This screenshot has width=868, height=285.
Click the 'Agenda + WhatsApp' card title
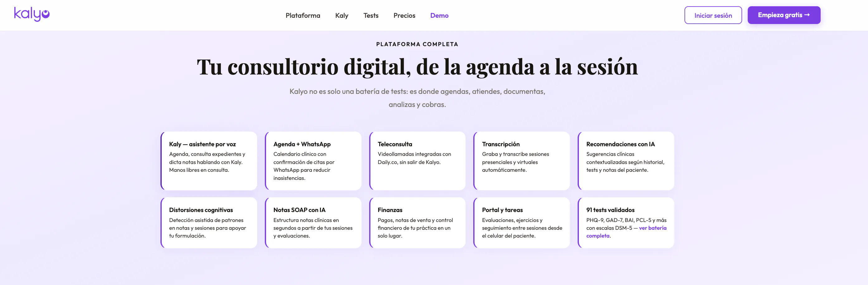[x=302, y=144]
